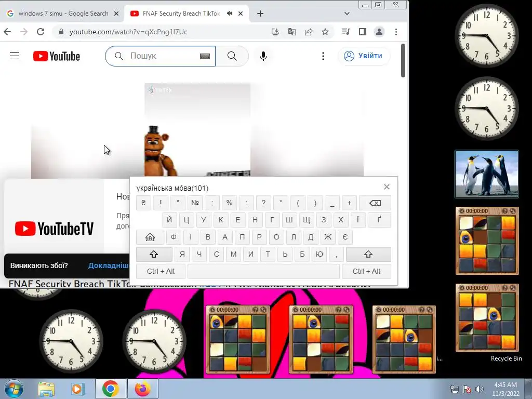
Task: Toggle right Shift key on virtual keyboard
Action: pos(368,254)
